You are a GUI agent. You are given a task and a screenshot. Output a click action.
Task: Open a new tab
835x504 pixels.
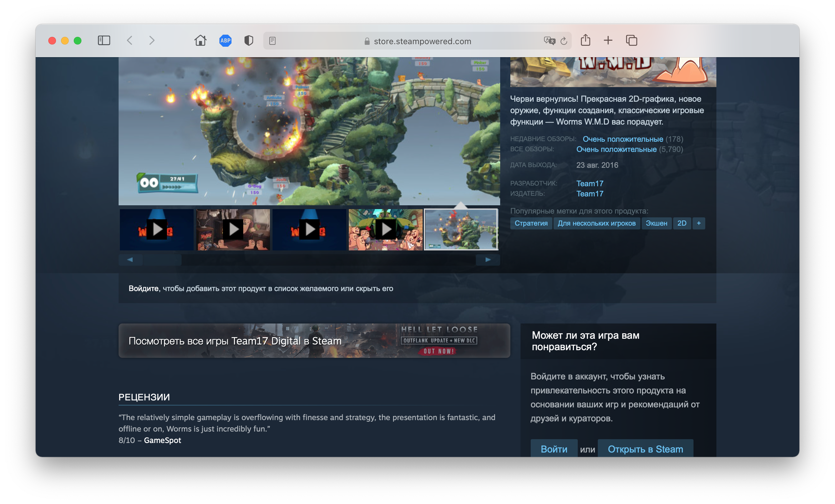click(x=608, y=41)
